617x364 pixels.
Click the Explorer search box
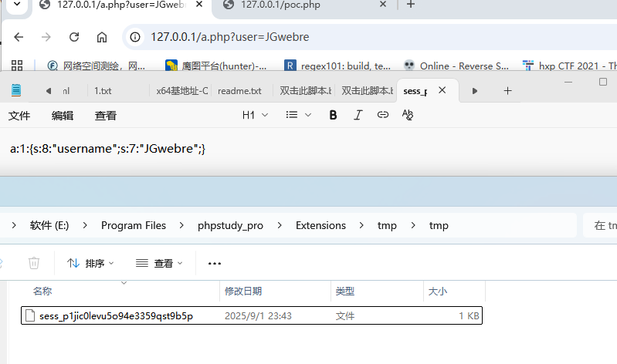pos(600,225)
